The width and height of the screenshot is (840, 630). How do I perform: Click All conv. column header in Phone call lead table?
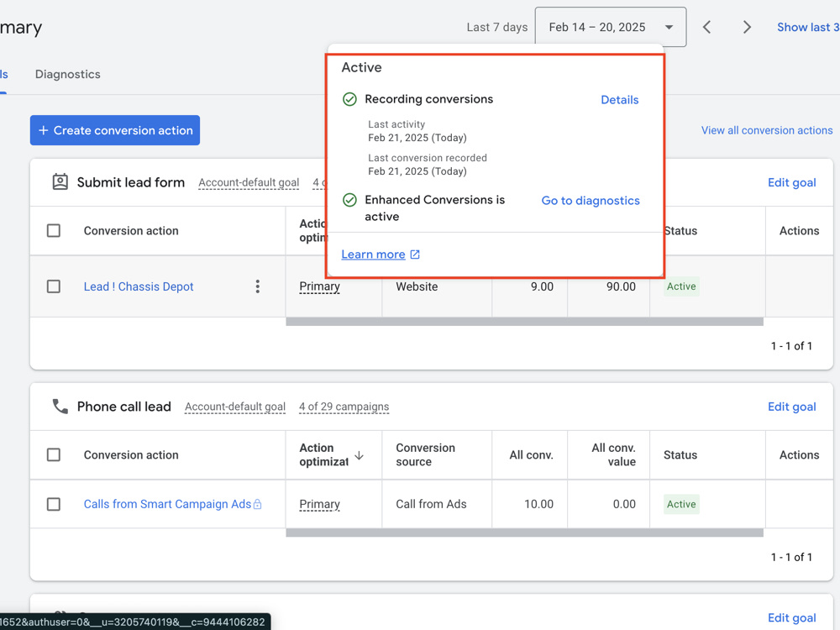tap(531, 454)
